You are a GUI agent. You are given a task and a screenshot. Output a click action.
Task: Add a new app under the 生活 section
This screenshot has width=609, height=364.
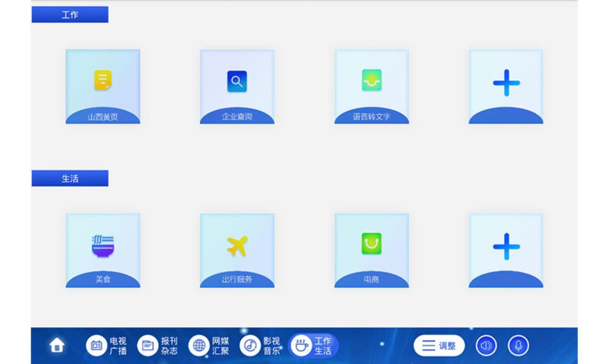505,249
